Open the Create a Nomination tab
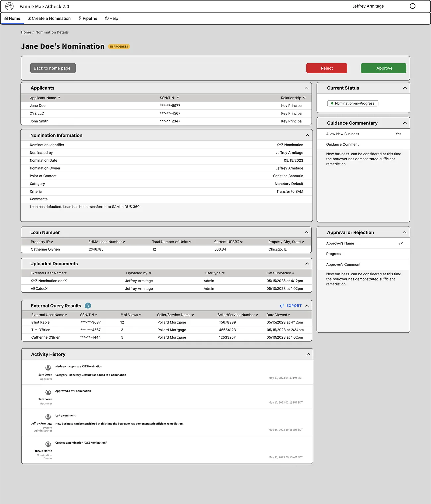This screenshot has width=431, height=504. click(49, 19)
